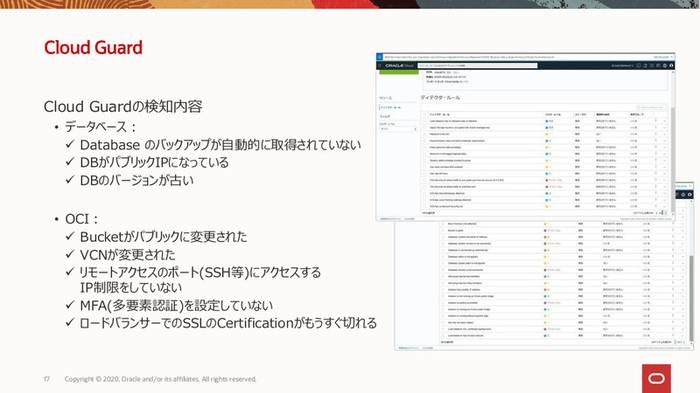This screenshot has width=700, height=393.
Task: Tick the checkbox of the last row in the front table
Action: (425, 206)
